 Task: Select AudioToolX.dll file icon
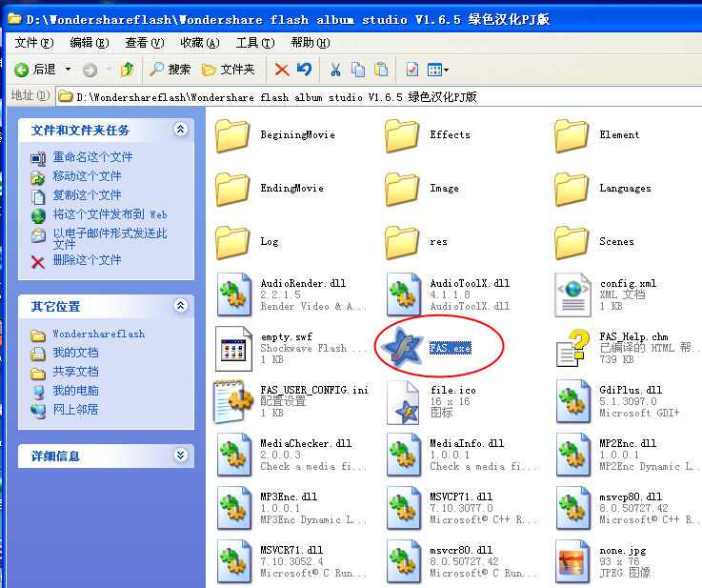pos(403,294)
